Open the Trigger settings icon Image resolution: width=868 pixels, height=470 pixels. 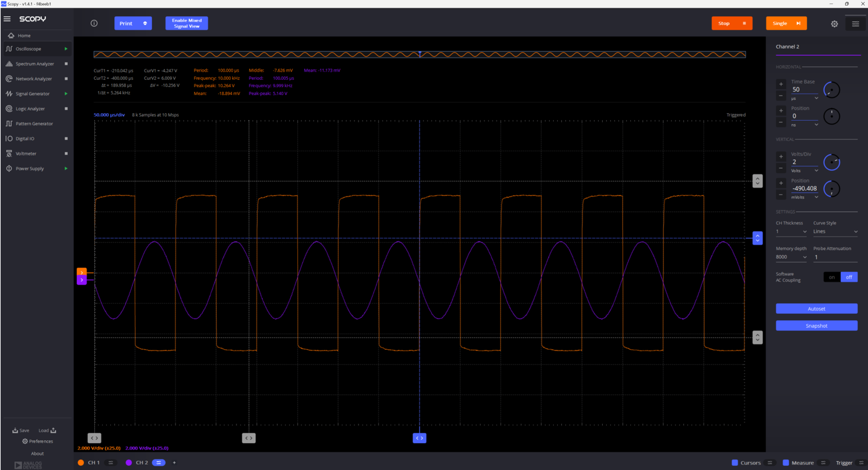[x=861, y=462]
